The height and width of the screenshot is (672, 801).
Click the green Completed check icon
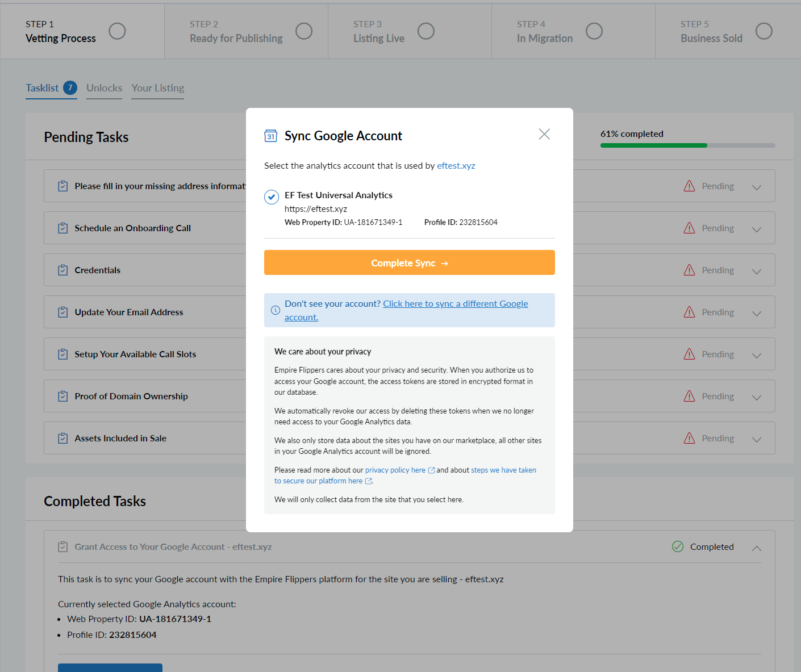pyautogui.click(x=678, y=546)
